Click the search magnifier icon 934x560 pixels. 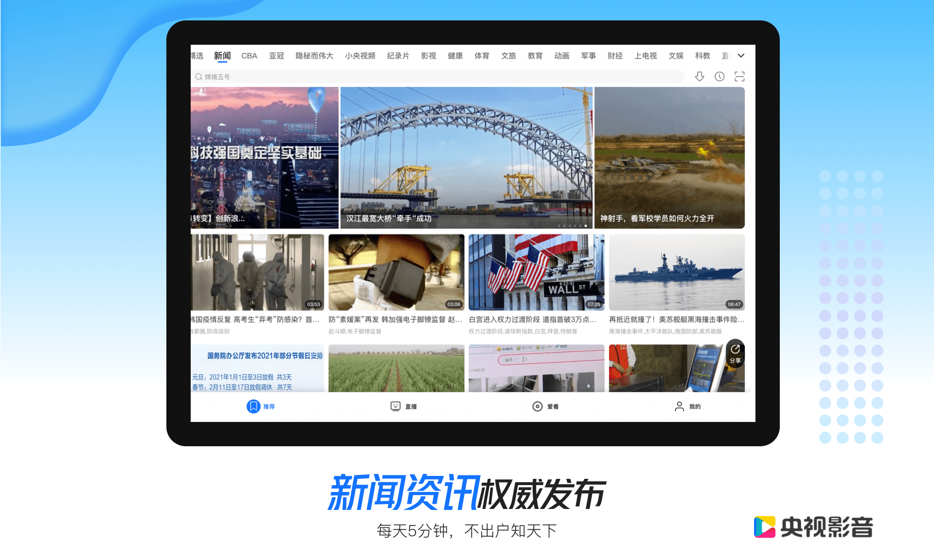[x=198, y=76]
